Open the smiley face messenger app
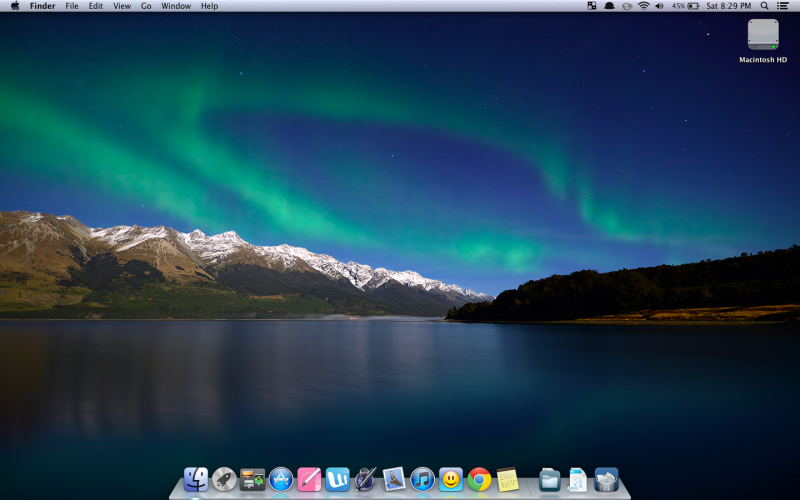Image resolution: width=800 pixels, height=500 pixels. click(x=451, y=480)
